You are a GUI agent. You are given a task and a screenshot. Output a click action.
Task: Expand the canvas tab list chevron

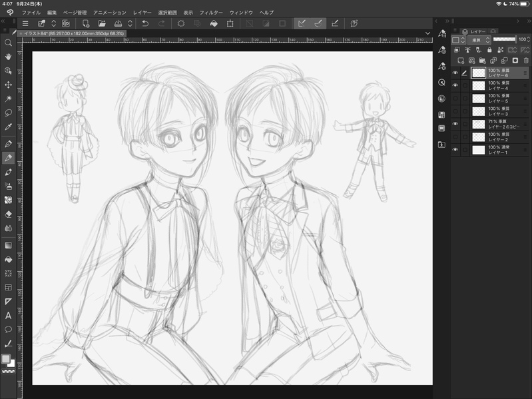pyautogui.click(x=427, y=33)
